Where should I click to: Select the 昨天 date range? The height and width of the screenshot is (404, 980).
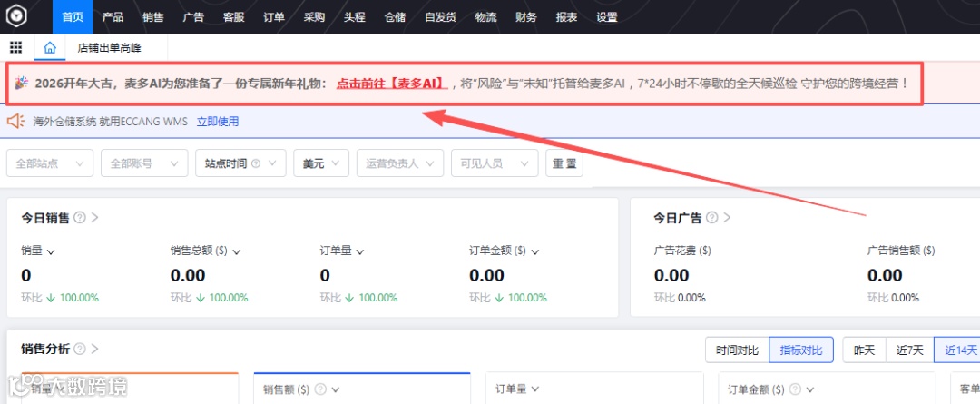[864, 350]
